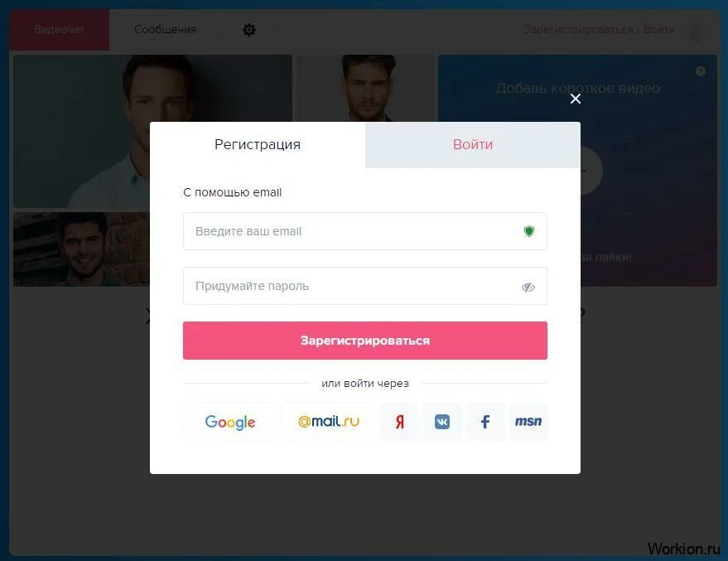Click the Зарегистрироваться / Войти header link
Viewport: 728px width, 561px height.
[x=599, y=29]
